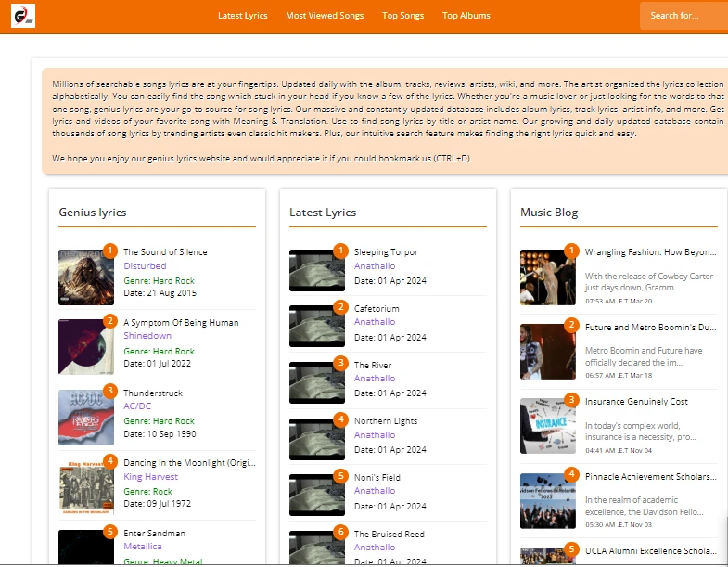Click A Symptom Of Being Human cover art
The image size is (728, 567).
[x=86, y=347]
